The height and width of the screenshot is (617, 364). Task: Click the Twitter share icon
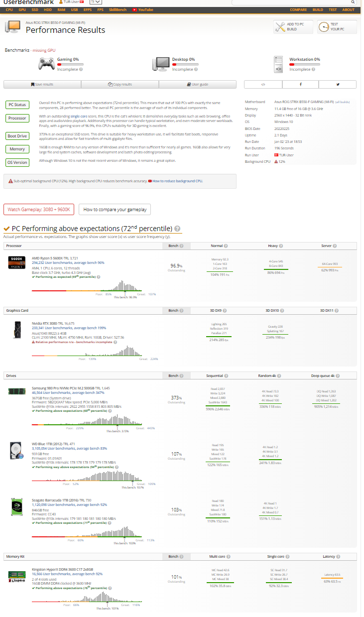coord(338,85)
